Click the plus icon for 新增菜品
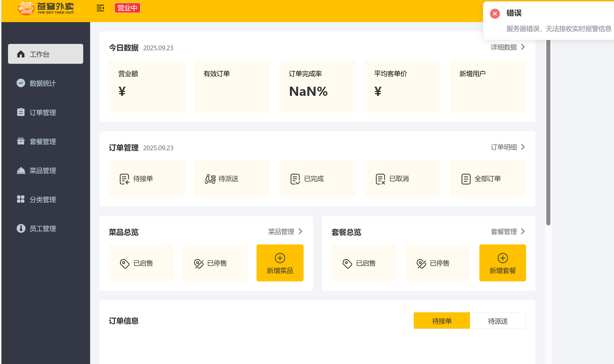This screenshot has width=614, height=364. pos(280,258)
